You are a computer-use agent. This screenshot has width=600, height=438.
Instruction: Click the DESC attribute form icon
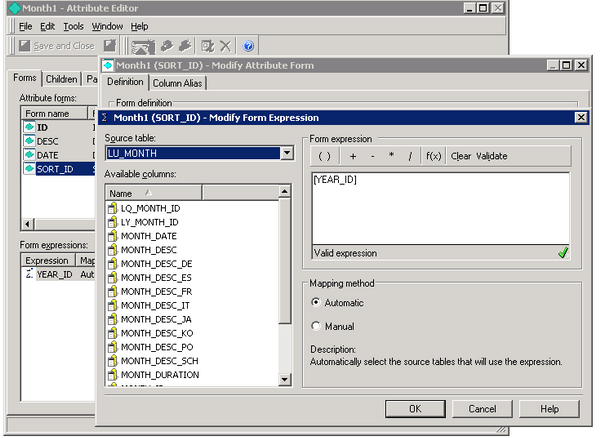click(x=29, y=141)
